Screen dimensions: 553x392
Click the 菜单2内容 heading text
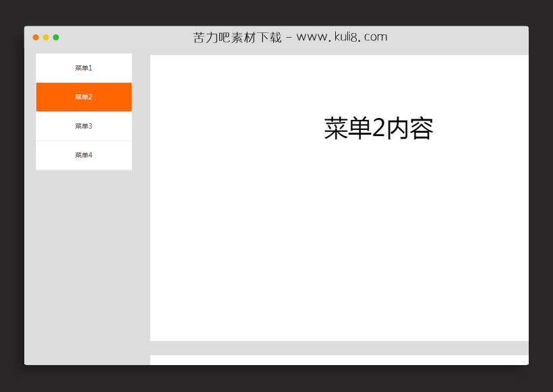[380, 128]
